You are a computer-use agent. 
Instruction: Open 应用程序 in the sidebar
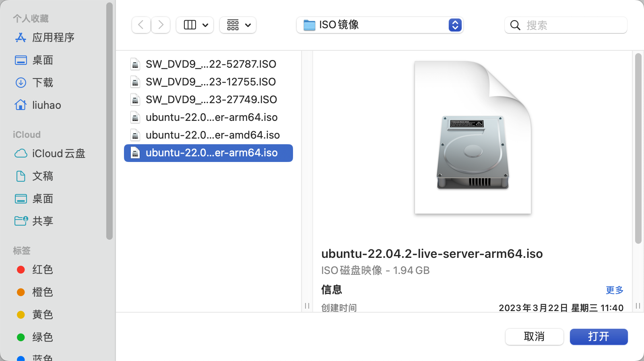point(53,37)
